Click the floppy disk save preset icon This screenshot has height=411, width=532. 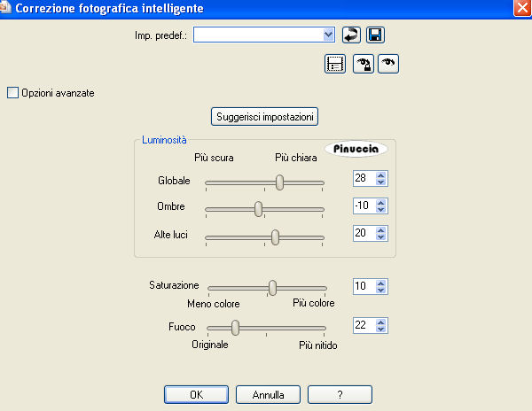point(375,35)
